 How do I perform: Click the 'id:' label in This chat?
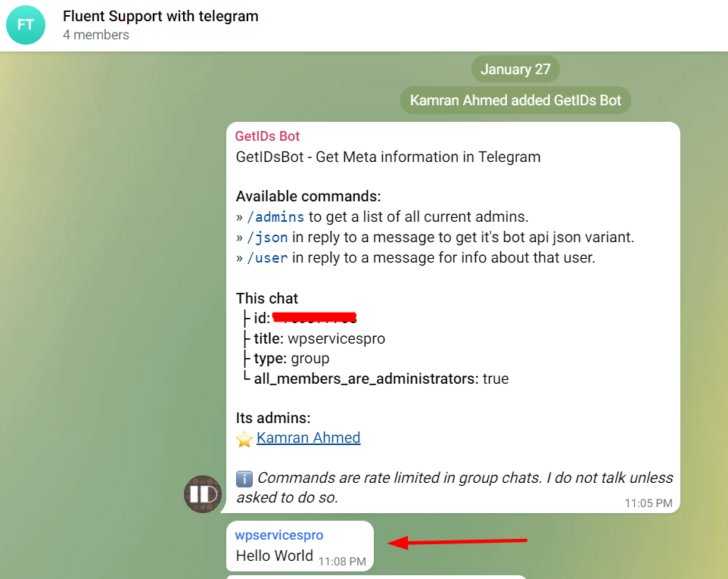click(262, 319)
